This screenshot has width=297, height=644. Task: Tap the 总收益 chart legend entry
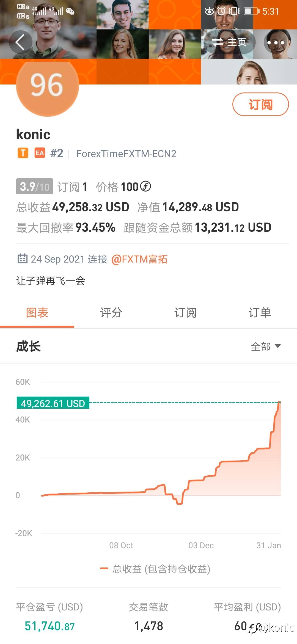155,569
